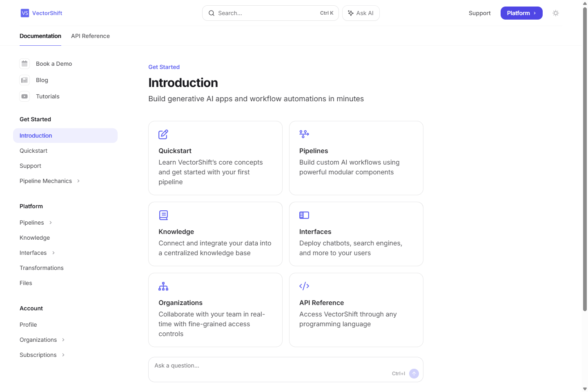The width and height of the screenshot is (588, 392).
Task: Click Interfaces label in sidebar
Action: [x=33, y=253]
